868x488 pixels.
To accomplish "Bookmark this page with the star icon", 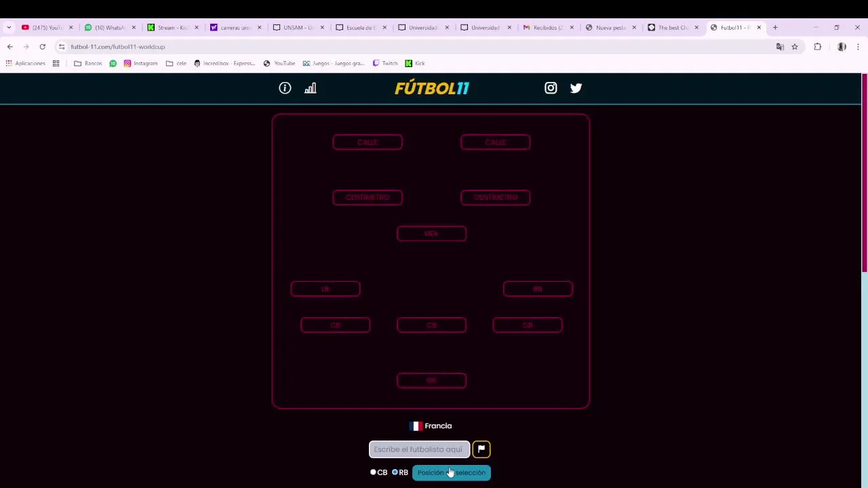I will (795, 47).
